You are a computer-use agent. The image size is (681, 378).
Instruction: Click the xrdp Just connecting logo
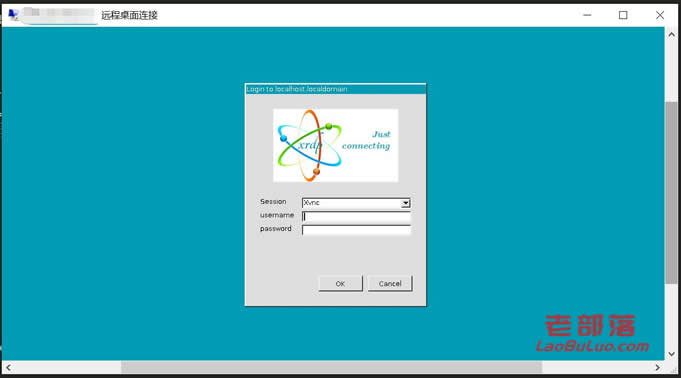(335, 145)
